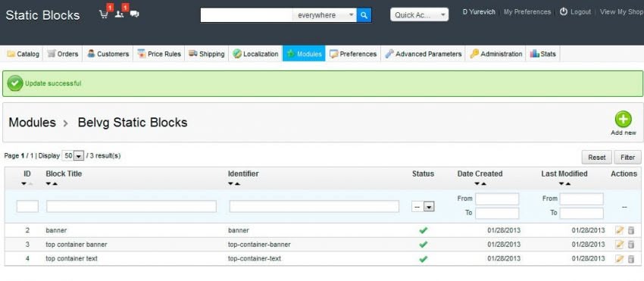
Task: Open the Status filter dropdown
Action: pyautogui.click(x=423, y=207)
